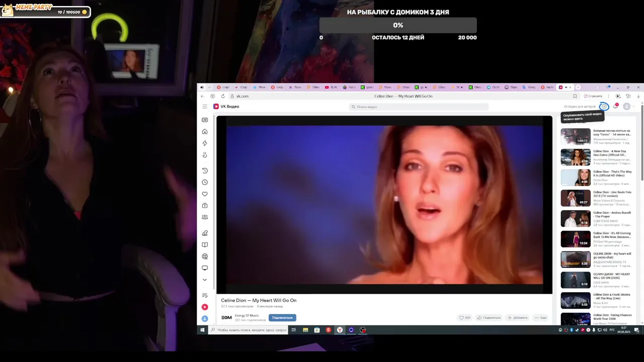Like the video with 929 likes
644x362 pixels.
[x=464, y=318]
